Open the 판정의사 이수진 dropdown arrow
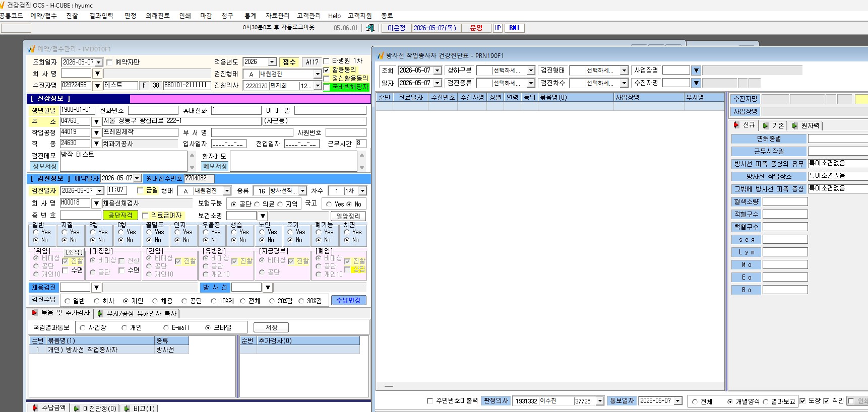Image resolution: width=868 pixels, height=412 pixels. click(x=600, y=401)
